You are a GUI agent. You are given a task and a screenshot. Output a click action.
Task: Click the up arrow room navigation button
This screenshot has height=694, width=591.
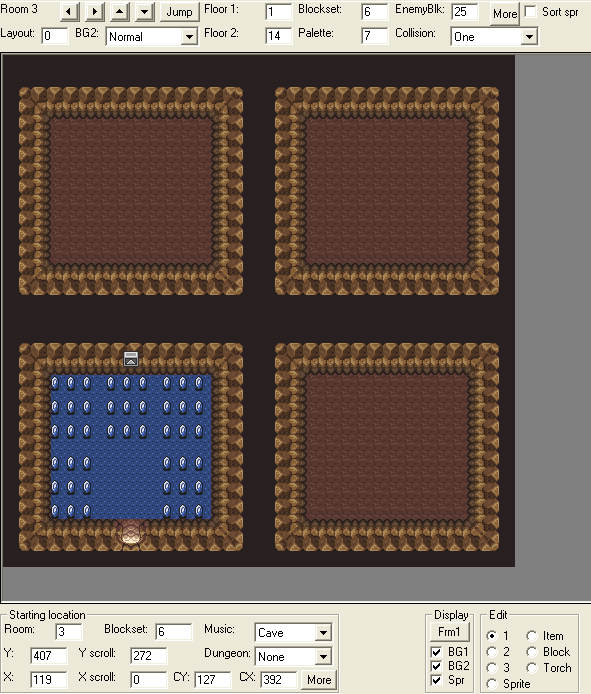pyautogui.click(x=120, y=11)
